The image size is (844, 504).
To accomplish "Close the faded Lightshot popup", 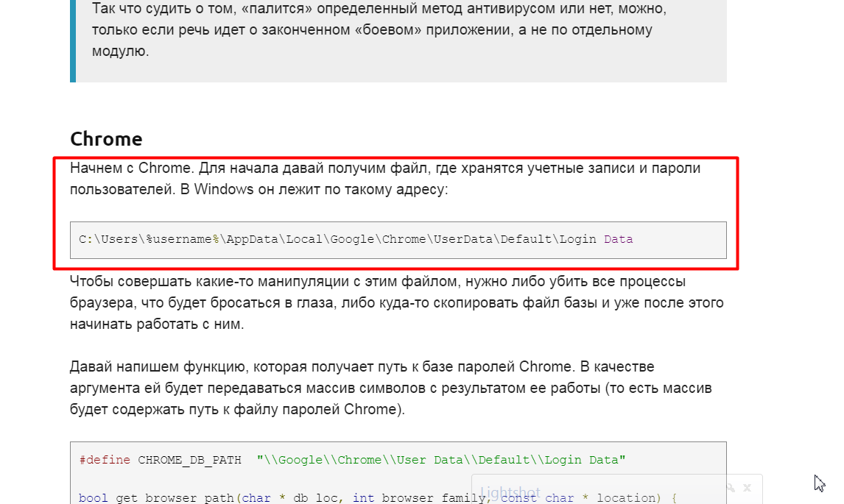I will (747, 488).
